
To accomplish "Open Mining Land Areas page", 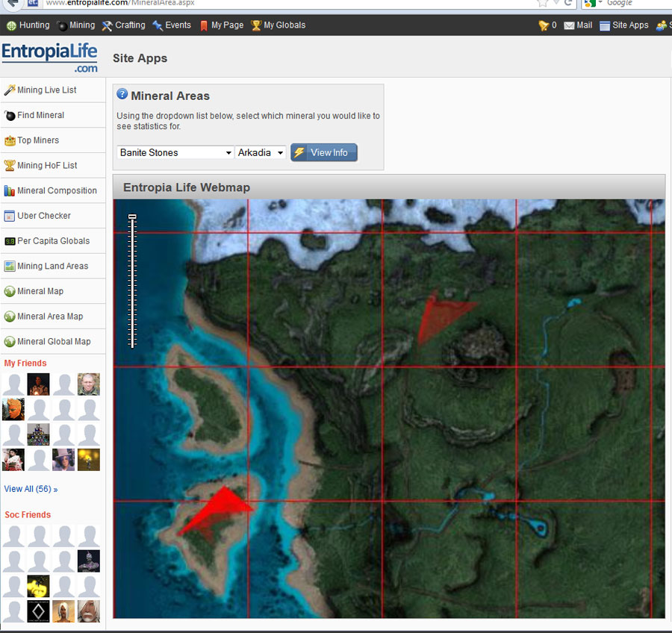I will 53,266.
